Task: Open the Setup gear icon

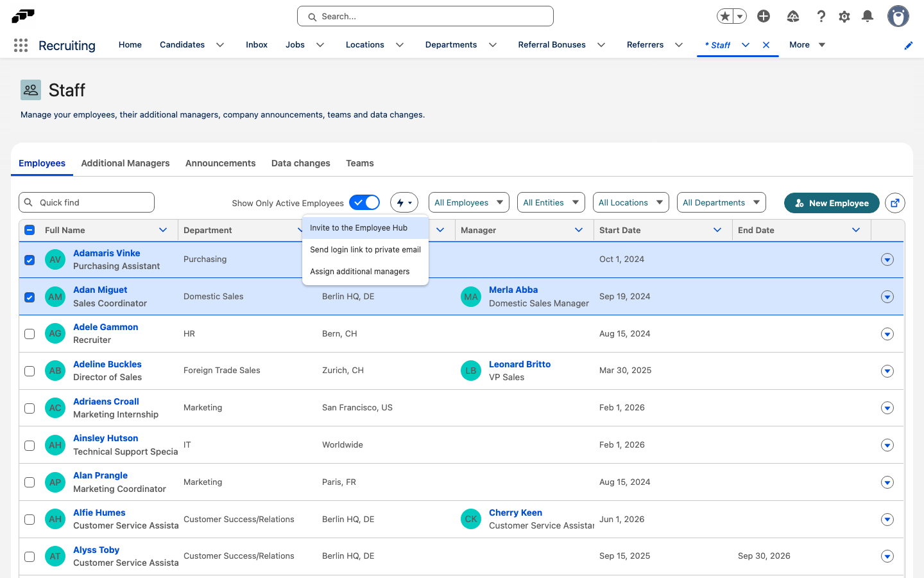Action: tap(844, 16)
